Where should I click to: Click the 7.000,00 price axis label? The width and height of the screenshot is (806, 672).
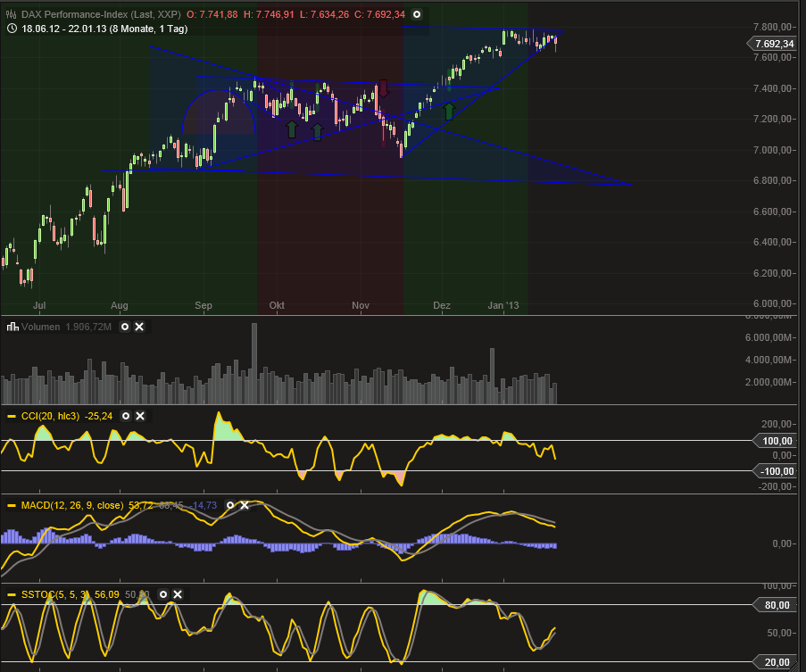coord(772,150)
